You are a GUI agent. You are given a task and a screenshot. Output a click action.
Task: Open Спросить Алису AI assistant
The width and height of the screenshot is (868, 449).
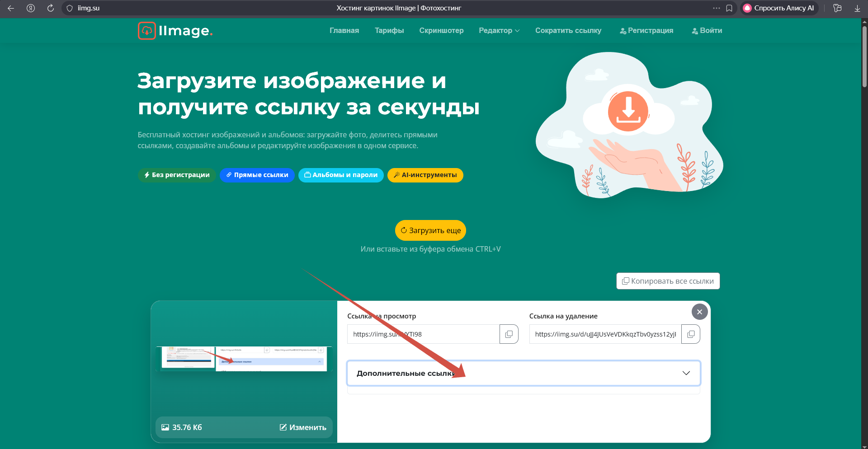click(779, 8)
